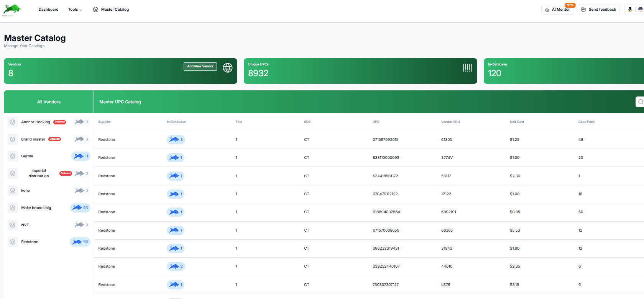Click the In-Database badge for UPC 038252440107
This screenshot has height=299, width=644.
coord(176,266)
